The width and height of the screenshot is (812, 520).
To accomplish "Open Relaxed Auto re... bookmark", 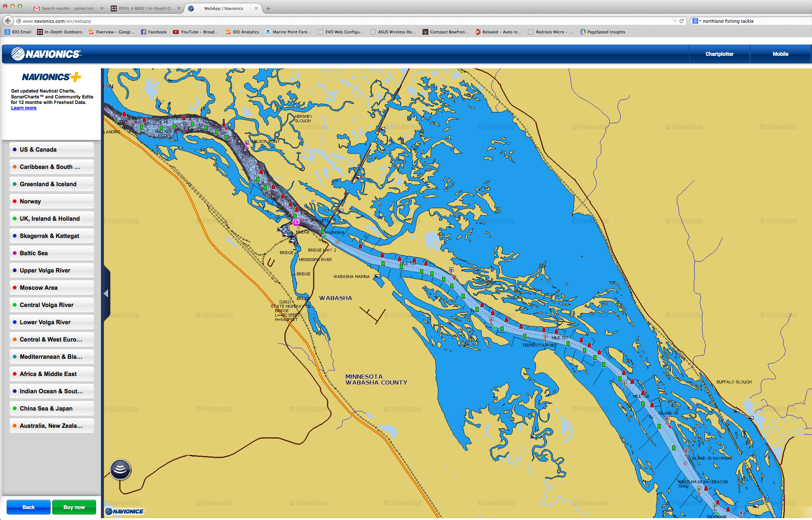I will point(498,32).
